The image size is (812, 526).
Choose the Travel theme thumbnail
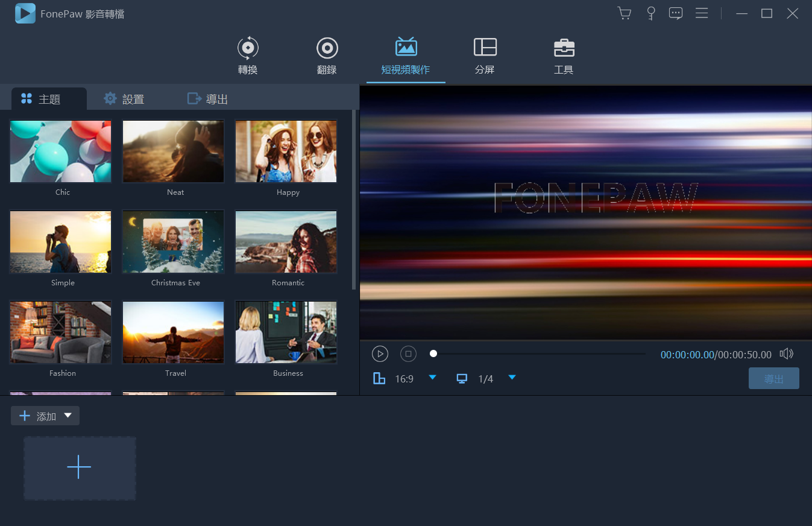point(174,332)
